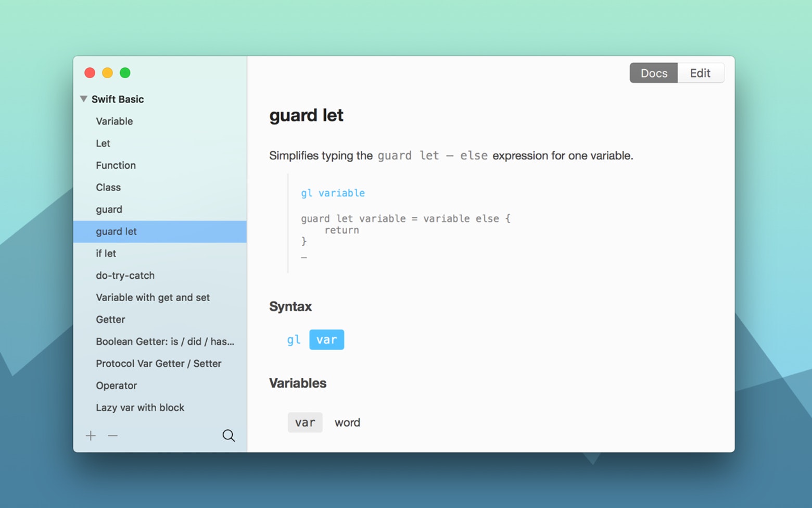Click the gl variable code example link
The width and height of the screenshot is (812, 508).
pyautogui.click(x=333, y=193)
